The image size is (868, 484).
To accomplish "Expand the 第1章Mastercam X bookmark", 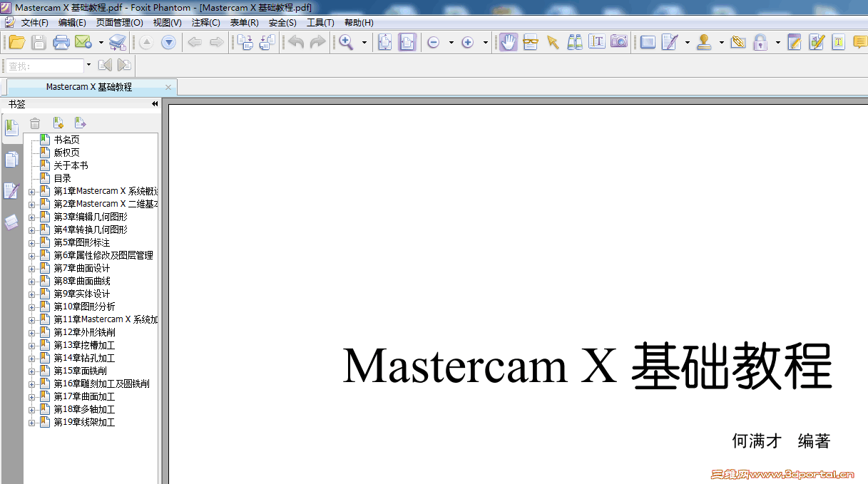I will coord(31,192).
